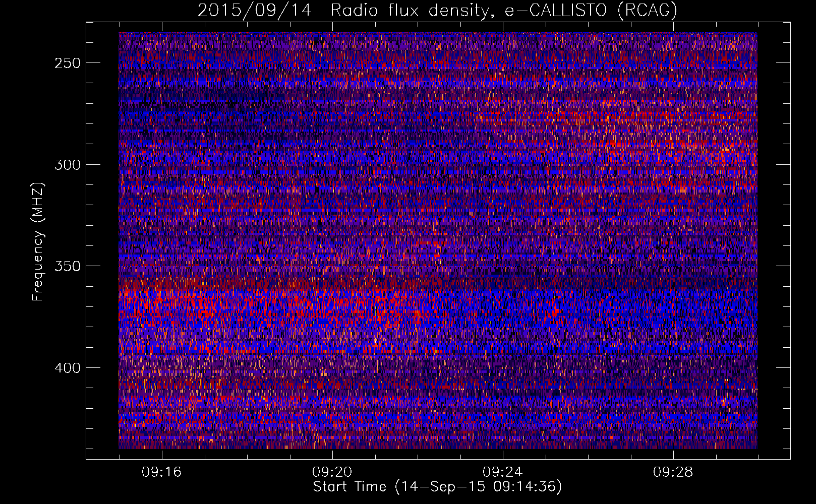Click the '09:20' time tick label
The image size is (816, 504).
(x=332, y=472)
